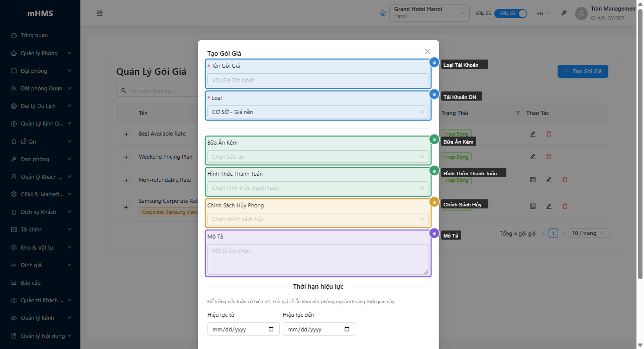Open the Bữa Ăn Kèm dropdown
This screenshot has height=349, width=644.
[318, 157]
